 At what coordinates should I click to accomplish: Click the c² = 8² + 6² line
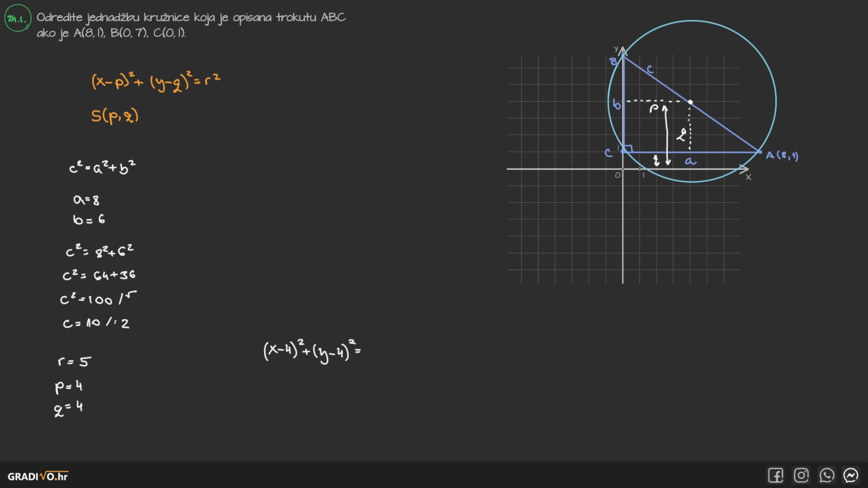pos(99,251)
